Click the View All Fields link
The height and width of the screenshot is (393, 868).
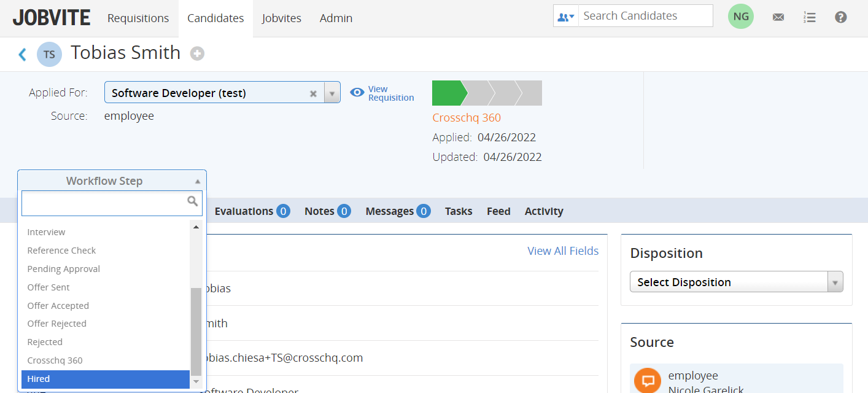(563, 251)
